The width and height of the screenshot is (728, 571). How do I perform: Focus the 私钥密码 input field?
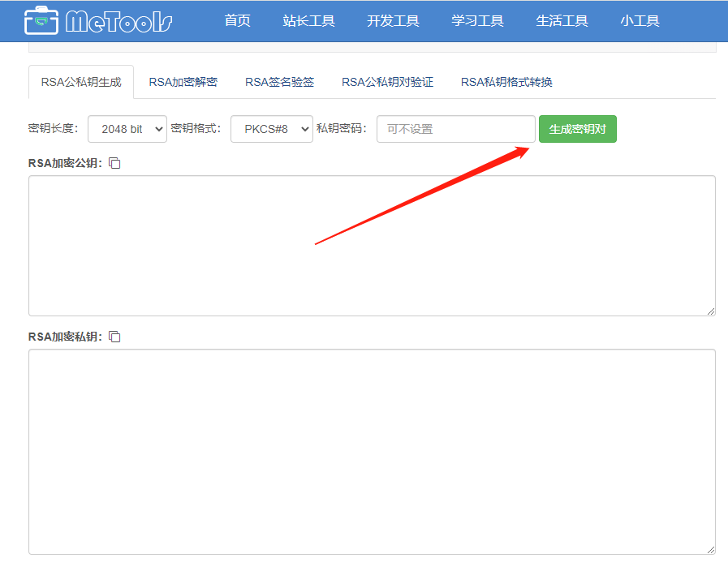pyautogui.click(x=456, y=129)
